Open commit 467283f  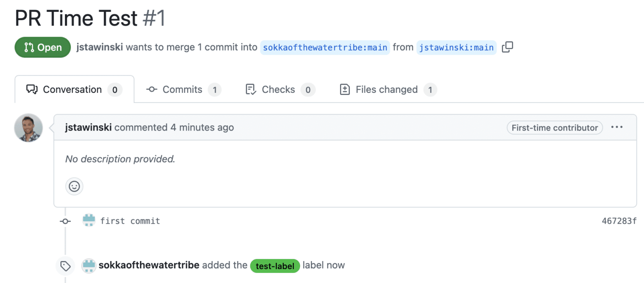point(620,220)
